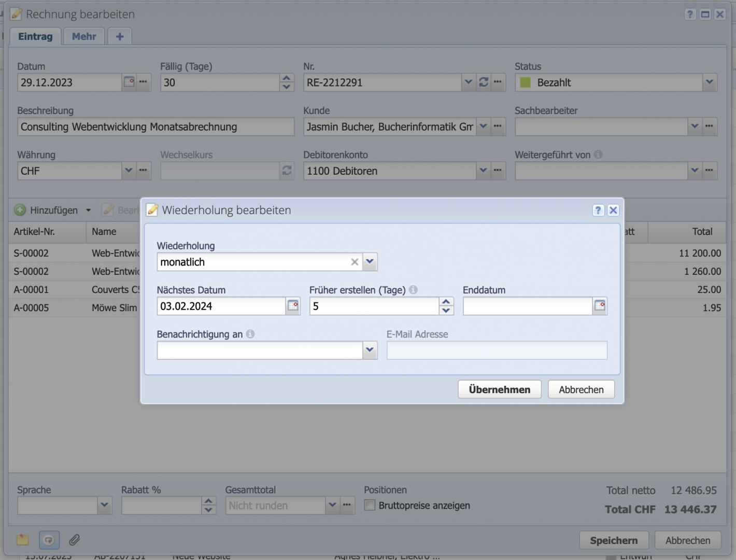The width and height of the screenshot is (736, 560).
Task: Increase Früher erstellen days with the up stepper
Action: click(x=445, y=301)
